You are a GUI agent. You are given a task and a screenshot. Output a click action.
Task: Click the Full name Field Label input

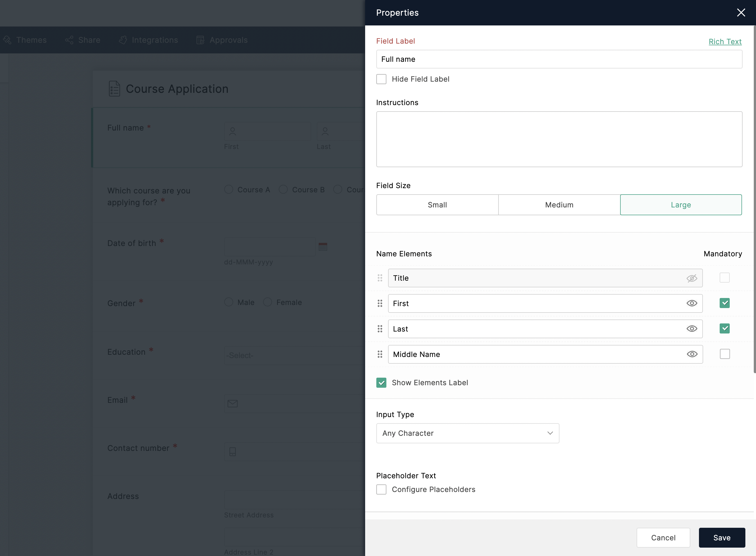[559, 59]
